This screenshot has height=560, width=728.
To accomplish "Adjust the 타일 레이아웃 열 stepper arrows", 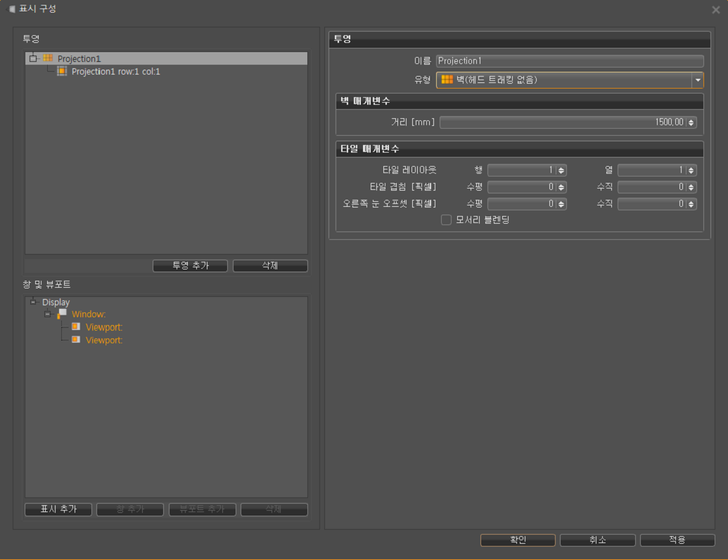I will pyautogui.click(x=691, y=170).
